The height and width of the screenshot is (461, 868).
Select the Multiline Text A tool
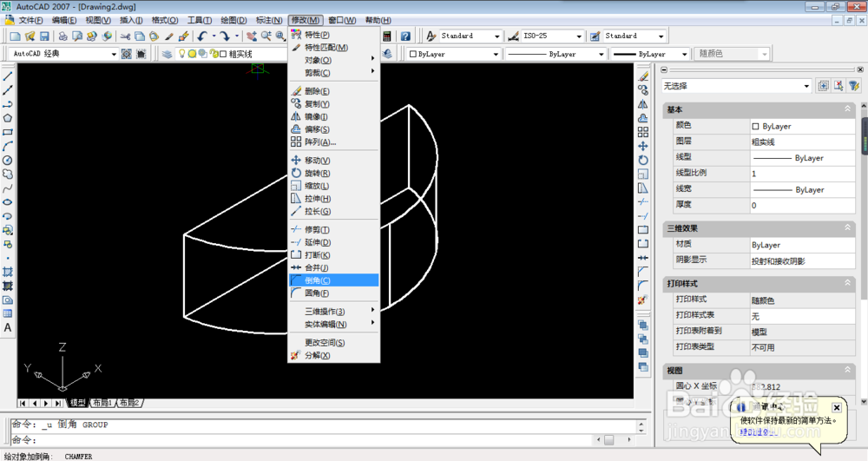coord(8,327)
